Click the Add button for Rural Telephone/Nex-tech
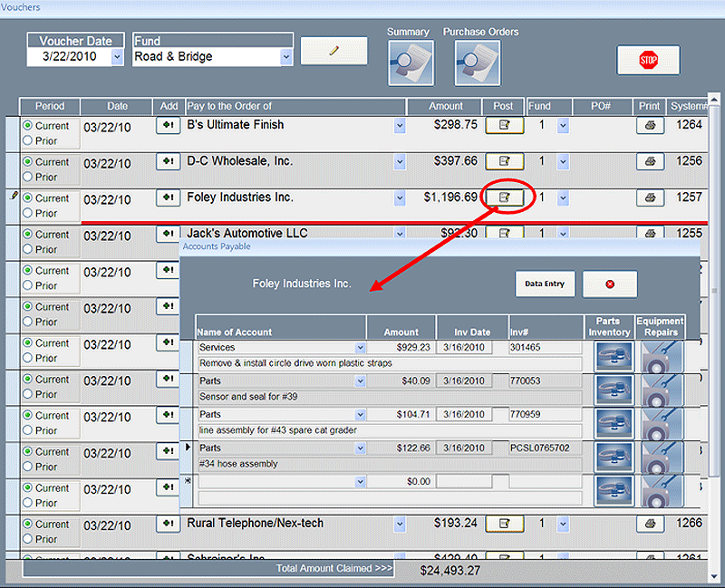 coord(169,524)
